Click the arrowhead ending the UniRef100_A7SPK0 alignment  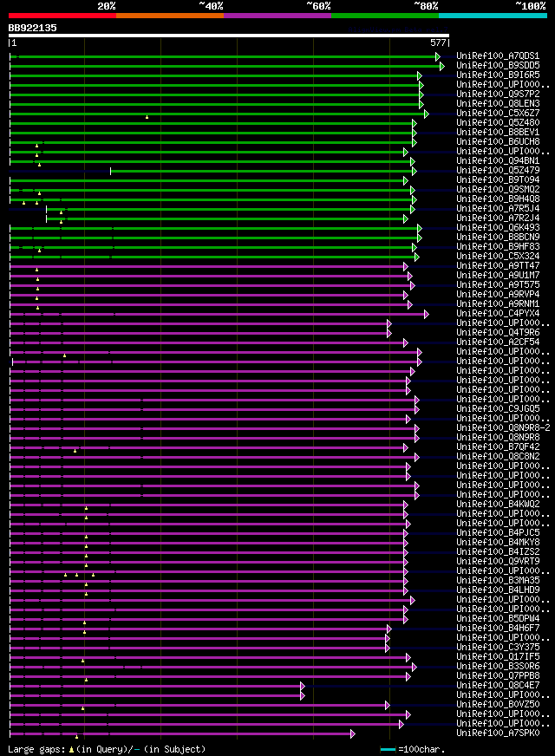352,733
